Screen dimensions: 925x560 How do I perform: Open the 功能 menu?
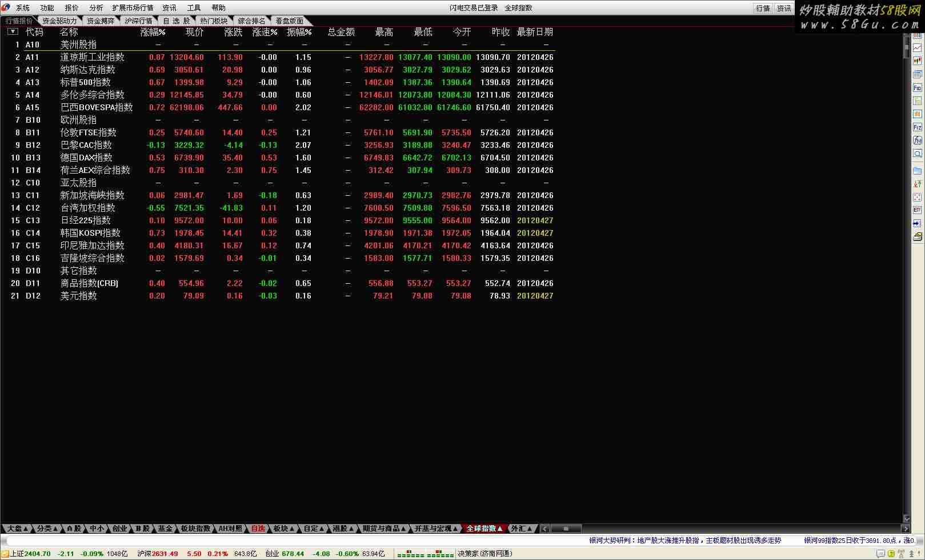pos(47,8)
